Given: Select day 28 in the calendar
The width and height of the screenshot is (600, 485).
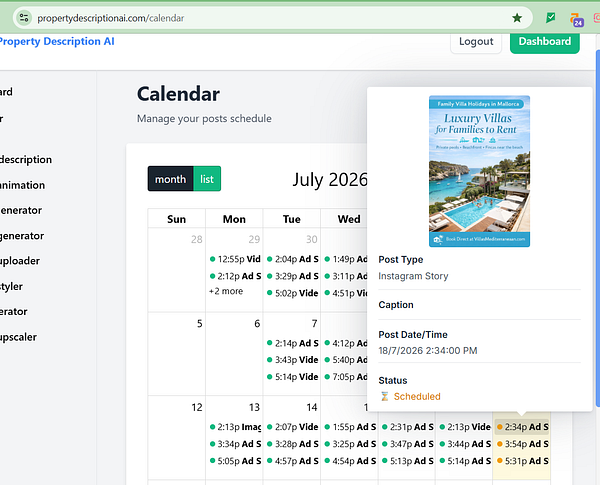Looking at the screenshot, I should [197, 240].
